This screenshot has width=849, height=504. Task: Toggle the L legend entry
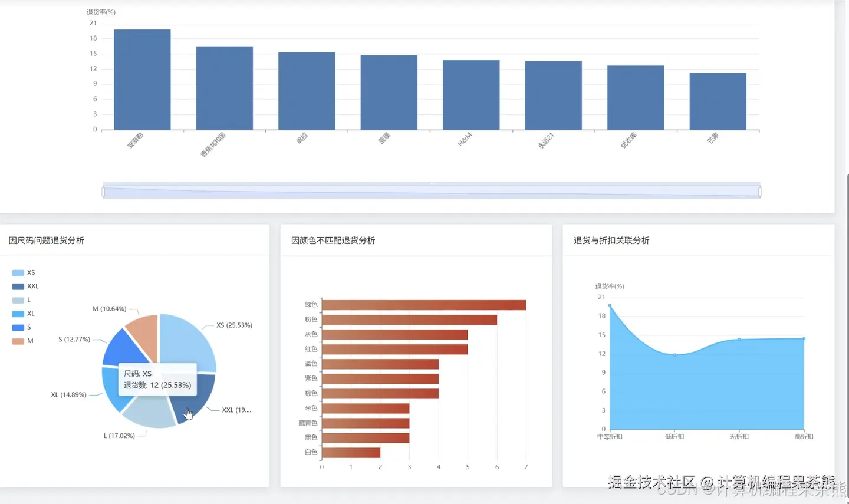[x=21, y=300]
